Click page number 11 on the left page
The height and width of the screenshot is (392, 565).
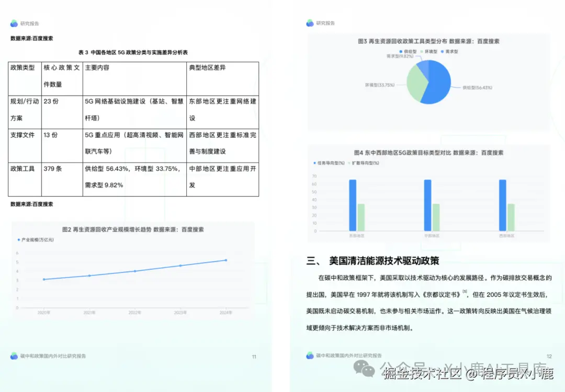[x=254, y=356]
